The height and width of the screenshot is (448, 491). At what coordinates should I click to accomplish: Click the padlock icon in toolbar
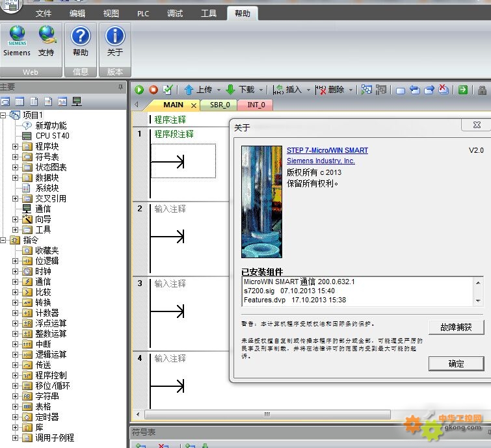click(483, 90)
